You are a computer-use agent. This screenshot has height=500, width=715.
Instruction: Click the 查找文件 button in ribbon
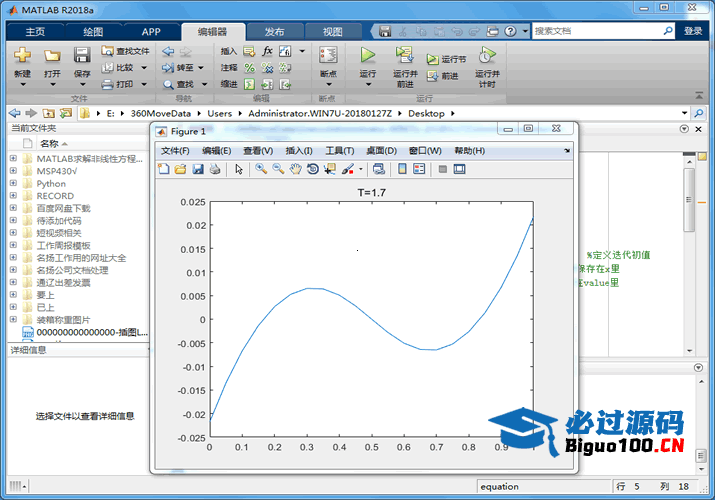point(125,50)
